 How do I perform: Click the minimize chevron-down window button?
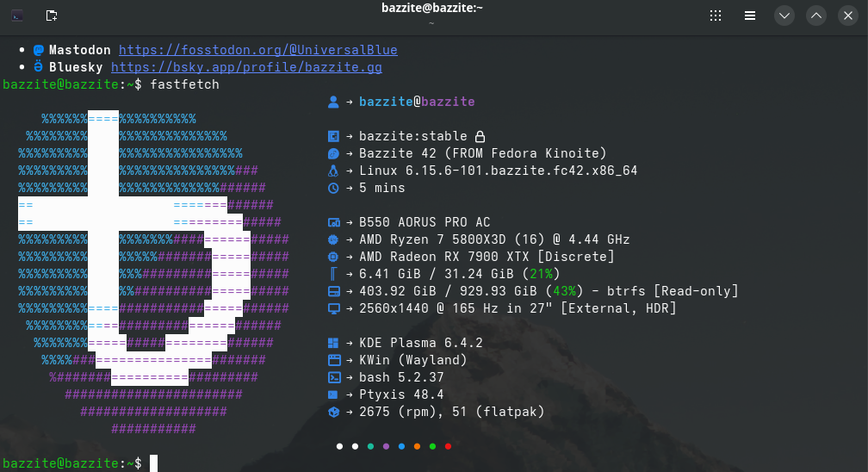[784, 16]
